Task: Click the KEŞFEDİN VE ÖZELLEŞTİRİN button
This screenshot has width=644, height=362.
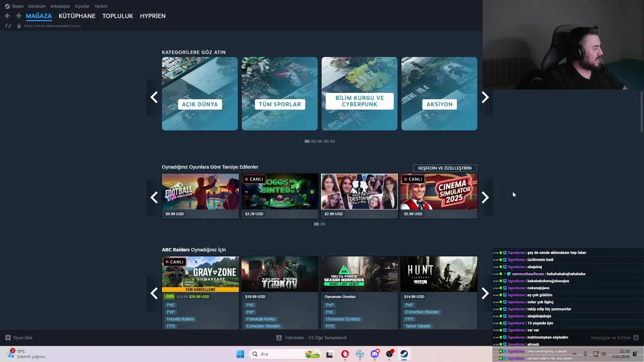Action: click(x=445, y=168)
